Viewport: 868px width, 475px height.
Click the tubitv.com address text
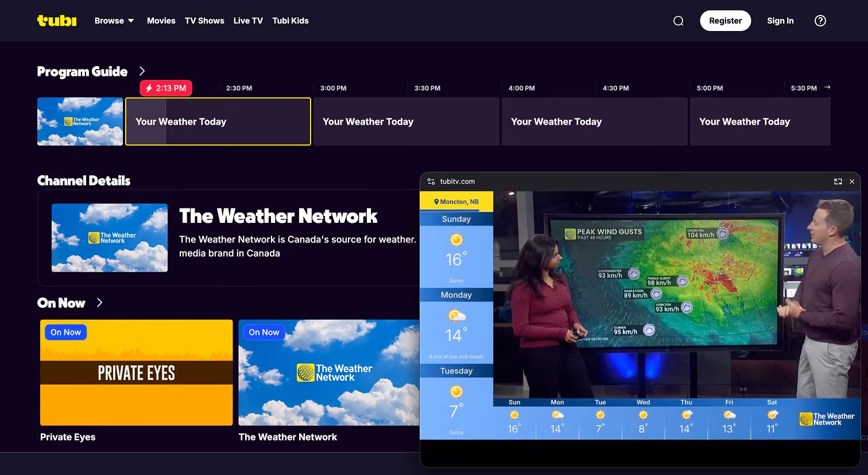pos(458,181)
